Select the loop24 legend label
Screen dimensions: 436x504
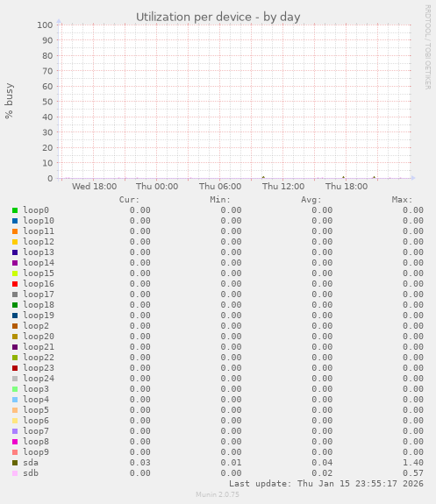tap(39, 379)
